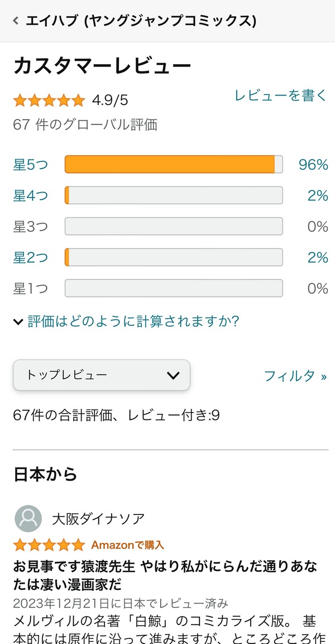Click the four-star rating histogram bar

(174, 195)
